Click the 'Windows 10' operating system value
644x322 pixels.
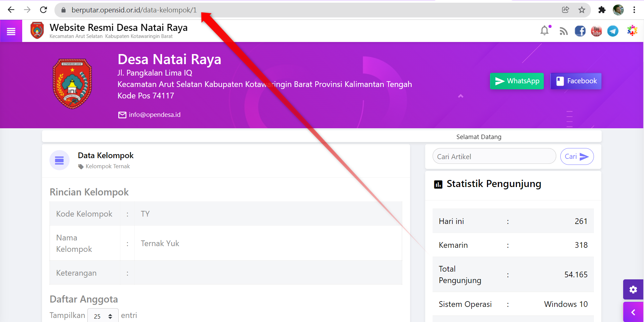click(x=566, y=304)
